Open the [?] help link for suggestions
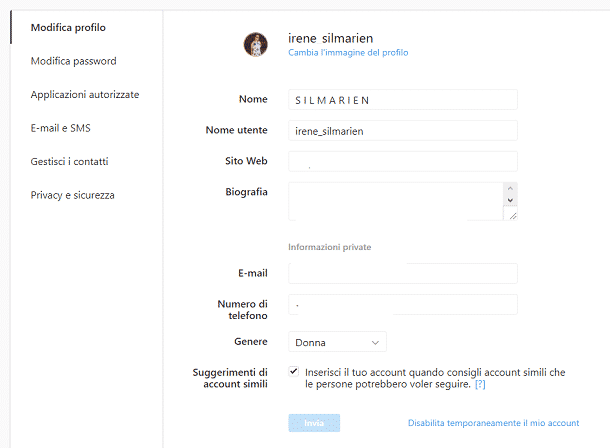 coord(480,384)
